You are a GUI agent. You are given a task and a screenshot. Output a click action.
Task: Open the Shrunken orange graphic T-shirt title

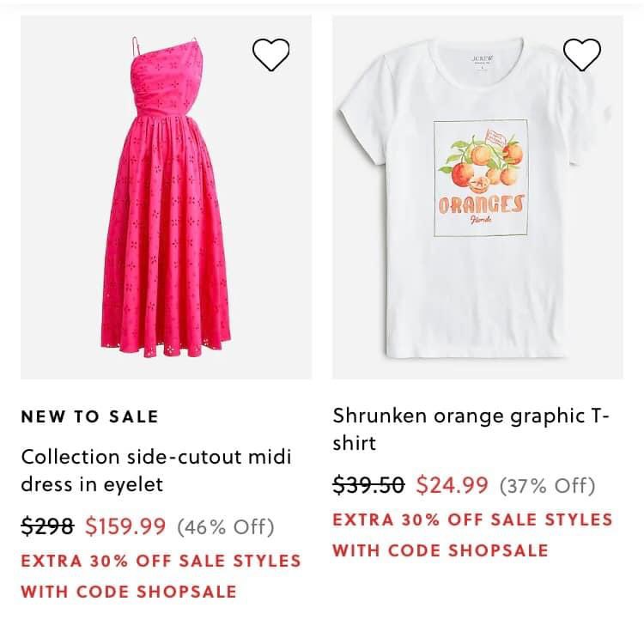coord(471,430)
